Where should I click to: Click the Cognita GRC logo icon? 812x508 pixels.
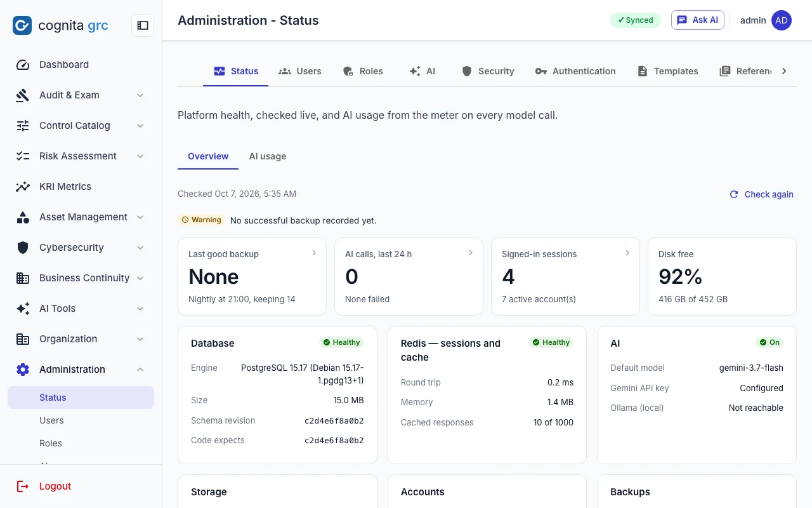pyautogui.click(x=22, y=25)
